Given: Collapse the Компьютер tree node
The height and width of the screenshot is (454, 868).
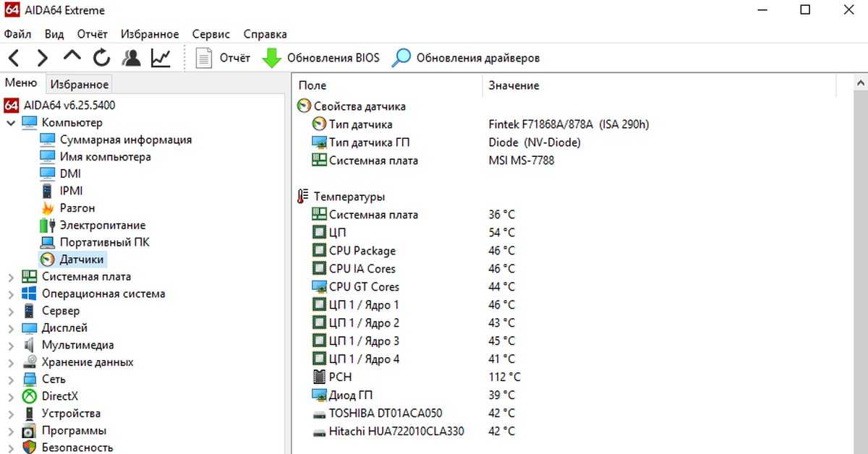Looking at the screenshot, I should click(x=10, y=123).
